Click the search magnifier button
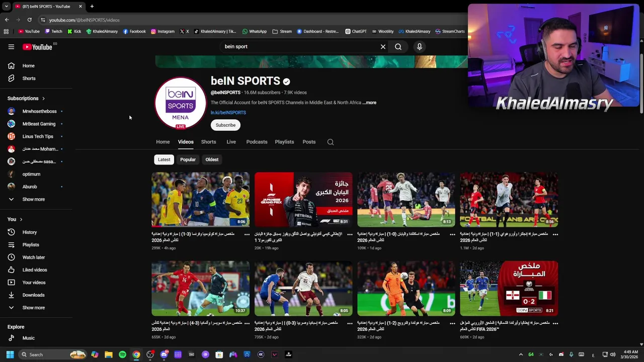Image resolution: width=644 pixels, height=362 pixels. point(398,47)
